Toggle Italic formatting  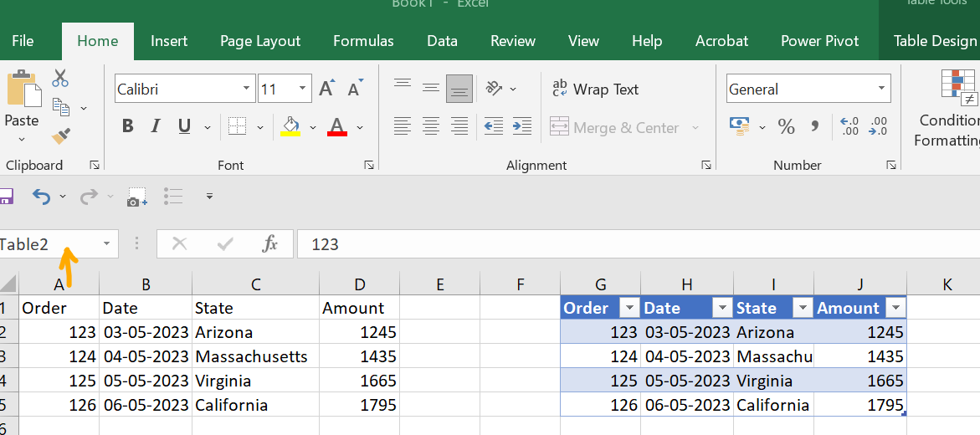(156, 127)
